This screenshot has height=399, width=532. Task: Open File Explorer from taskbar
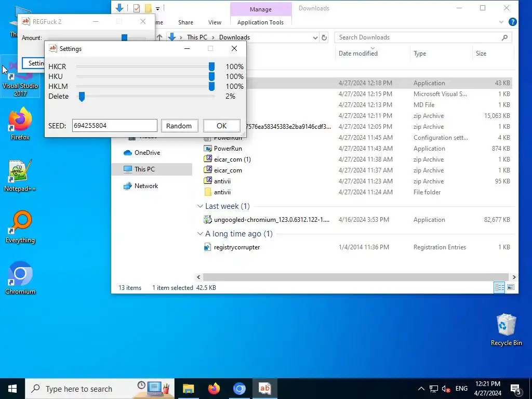tap(188, 389)
